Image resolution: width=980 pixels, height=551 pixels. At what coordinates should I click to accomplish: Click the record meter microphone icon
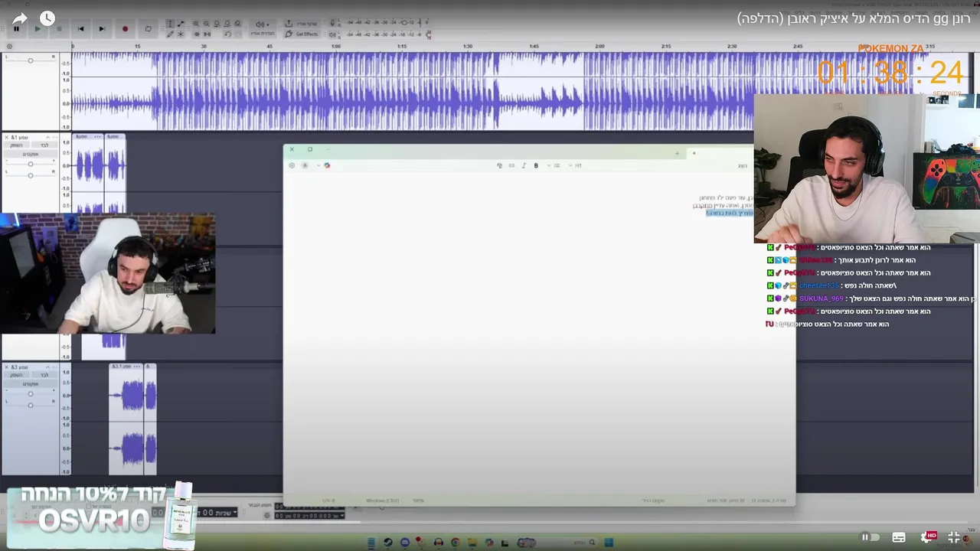pos(332,24)
